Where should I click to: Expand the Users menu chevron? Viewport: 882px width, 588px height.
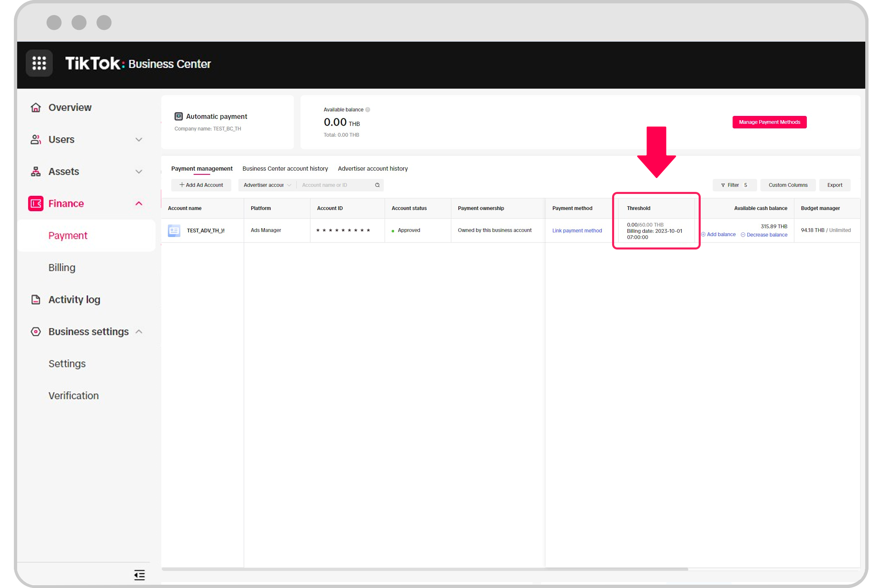139,140
